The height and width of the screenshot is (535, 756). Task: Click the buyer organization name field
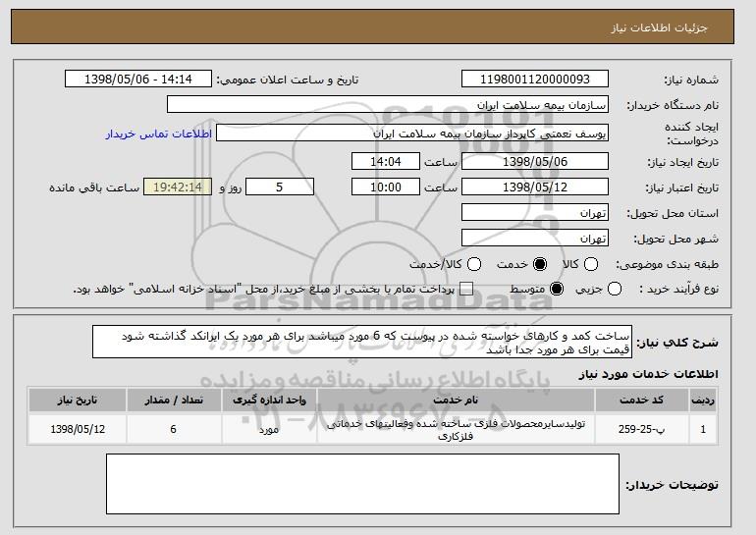tap(388, 105)
